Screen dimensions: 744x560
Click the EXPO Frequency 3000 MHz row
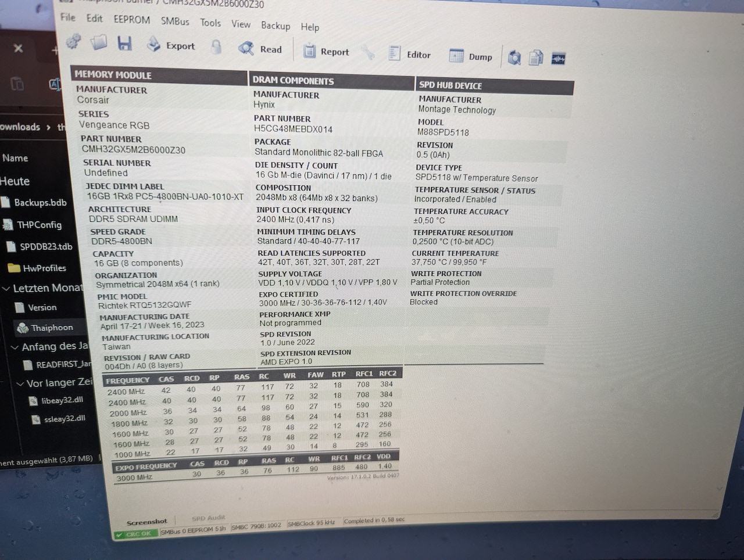pos(256,473)
